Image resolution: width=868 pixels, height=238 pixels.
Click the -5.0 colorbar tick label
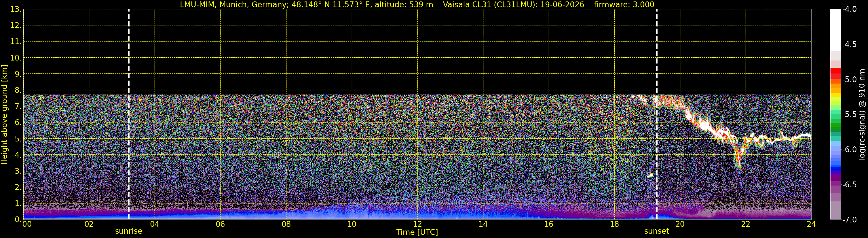click(x=849, y=80)
